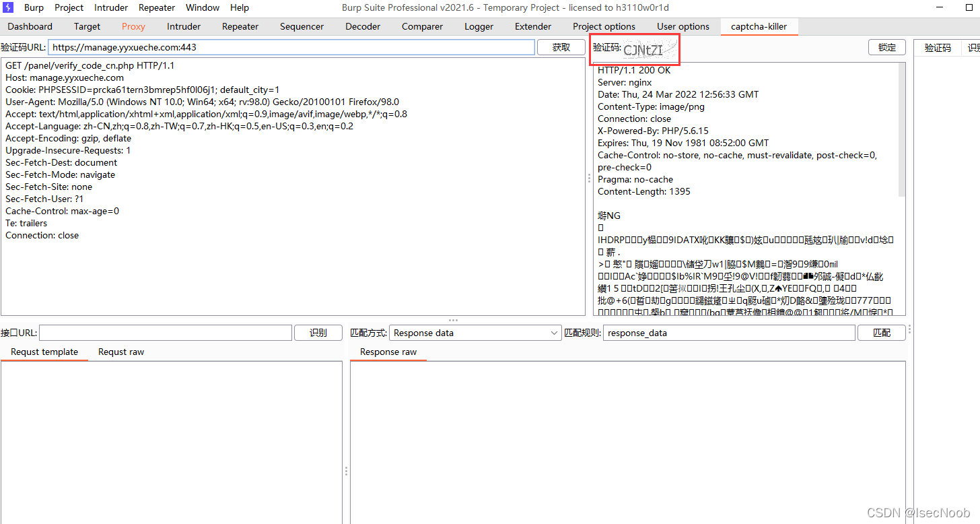Click the Te: trailers line
The width and height of the screenshot is (980, 524).
click(26, 223)
